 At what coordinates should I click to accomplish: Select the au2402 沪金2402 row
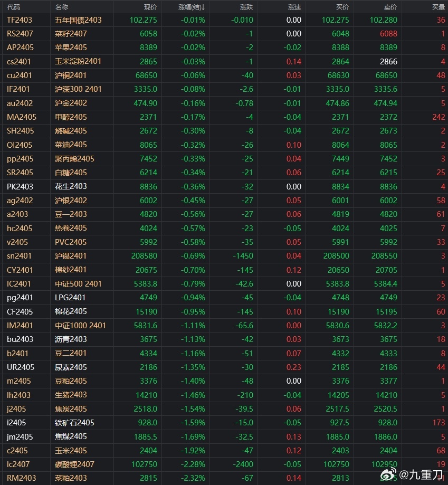(x=224, y=103)
